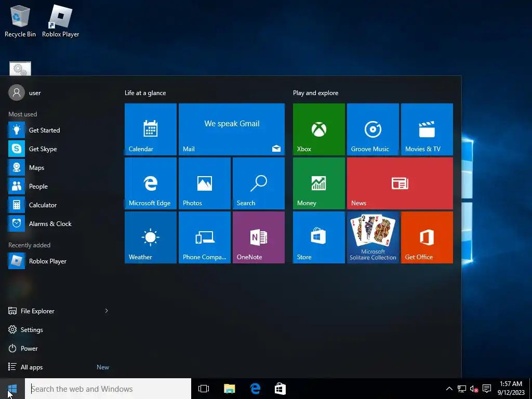Open the Search tile
The height and width of the screenshot is (399, 532).
[x=259, y=183]
